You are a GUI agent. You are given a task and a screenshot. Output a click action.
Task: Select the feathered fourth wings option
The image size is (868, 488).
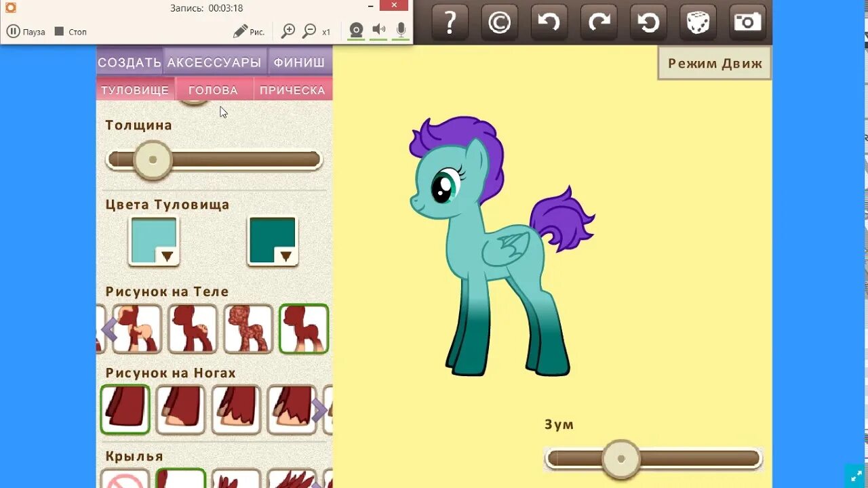click(x=292, y=479)
